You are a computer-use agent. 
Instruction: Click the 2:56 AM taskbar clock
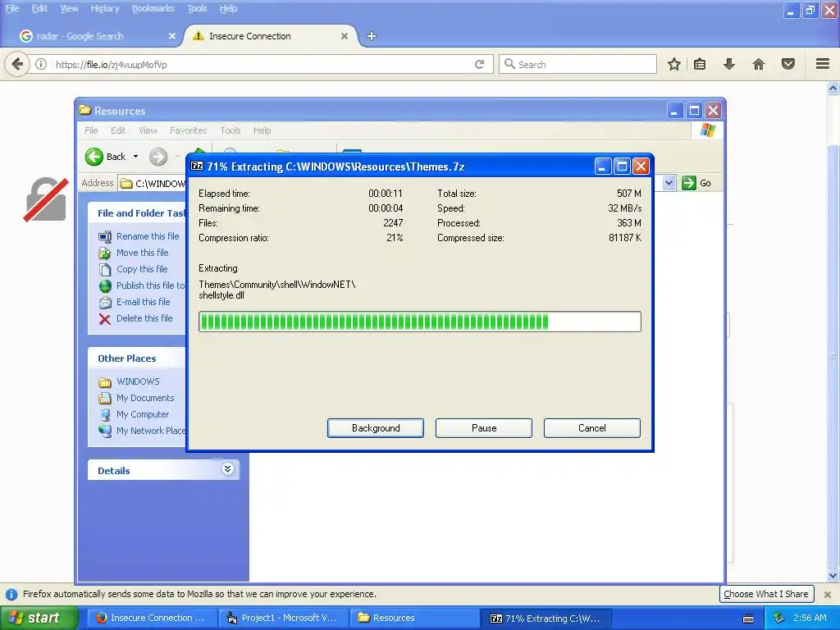tap(810, 618)
